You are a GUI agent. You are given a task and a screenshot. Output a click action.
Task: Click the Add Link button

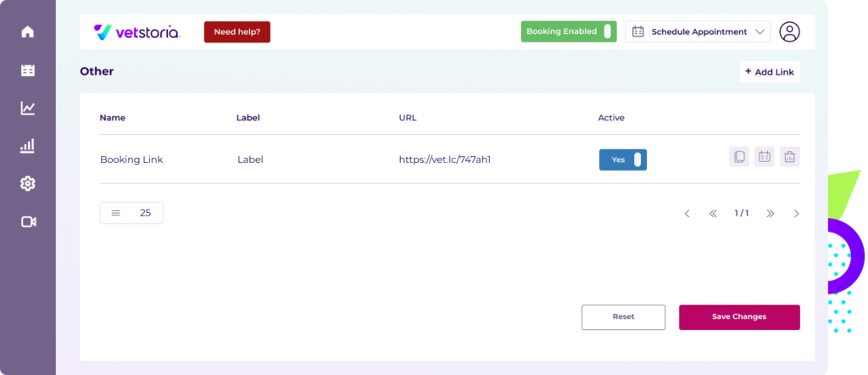pos(770,72)
